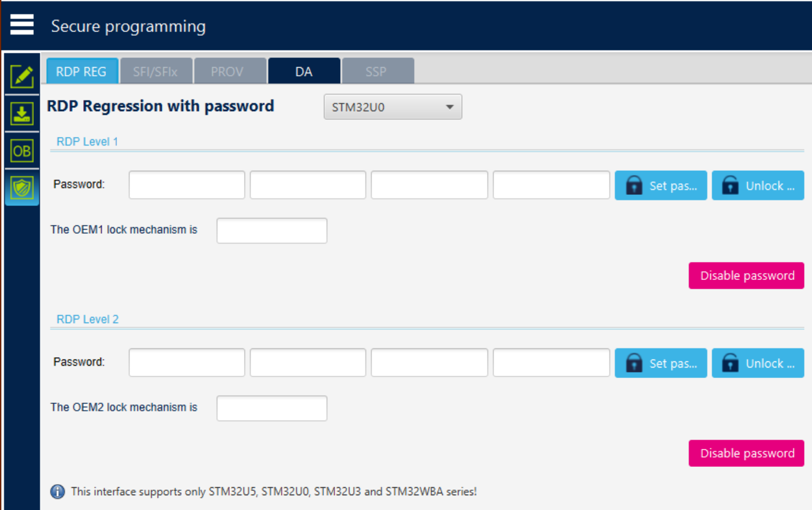Switch to the SFI/SFIx tab
The width and height of the screenshot is (812, 510).
pos(155,70)
